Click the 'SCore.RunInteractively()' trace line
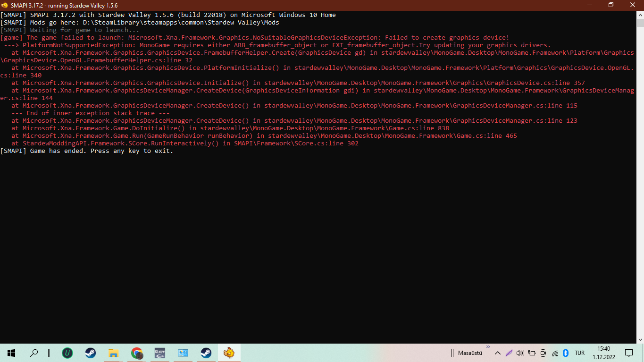Screen dimensions: 644x362 (x=185, y=143)
